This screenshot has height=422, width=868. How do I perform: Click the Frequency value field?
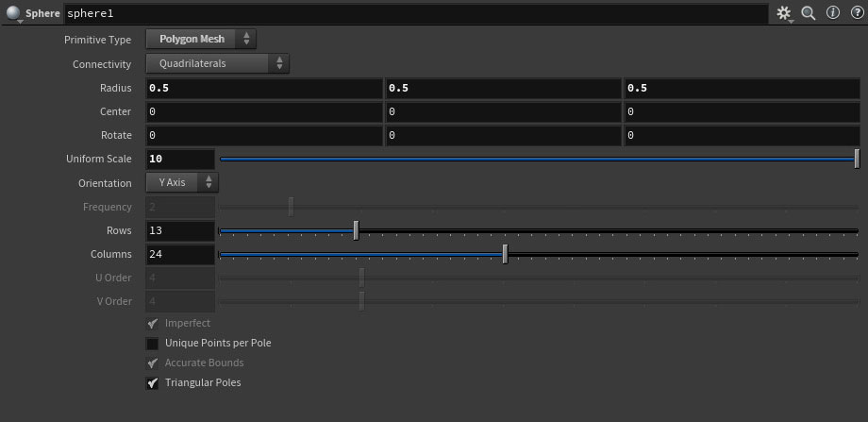[180, 207]
